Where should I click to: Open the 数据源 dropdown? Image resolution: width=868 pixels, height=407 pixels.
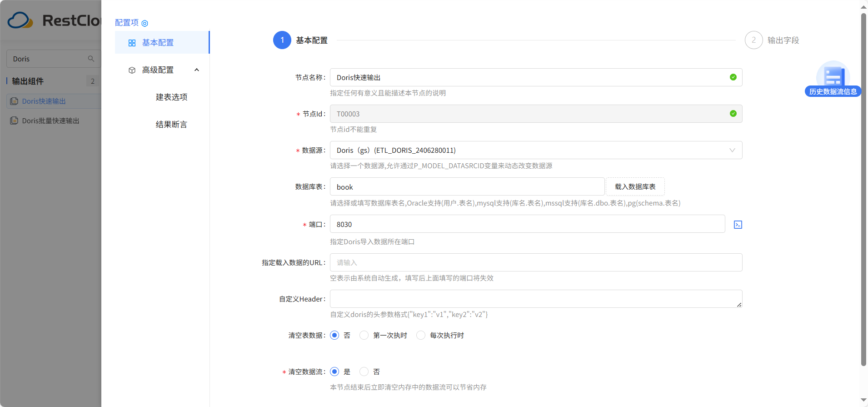tap(536, 150)
